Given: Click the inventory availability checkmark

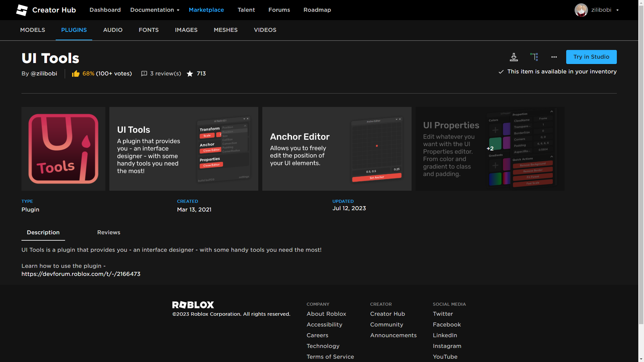Looking at the screenshot, I should (501, 72).
